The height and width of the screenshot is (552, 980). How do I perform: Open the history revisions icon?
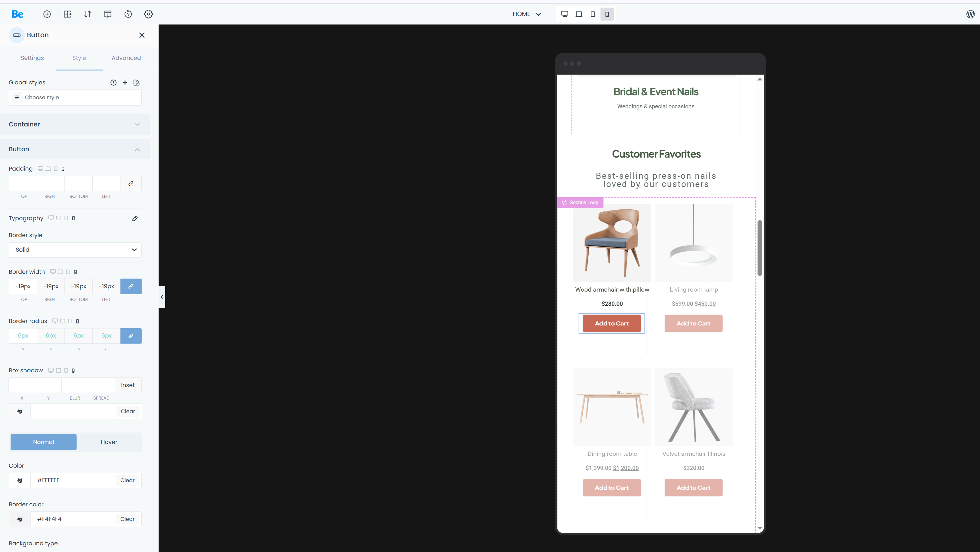pyautogui.click(x=128, y=14)
